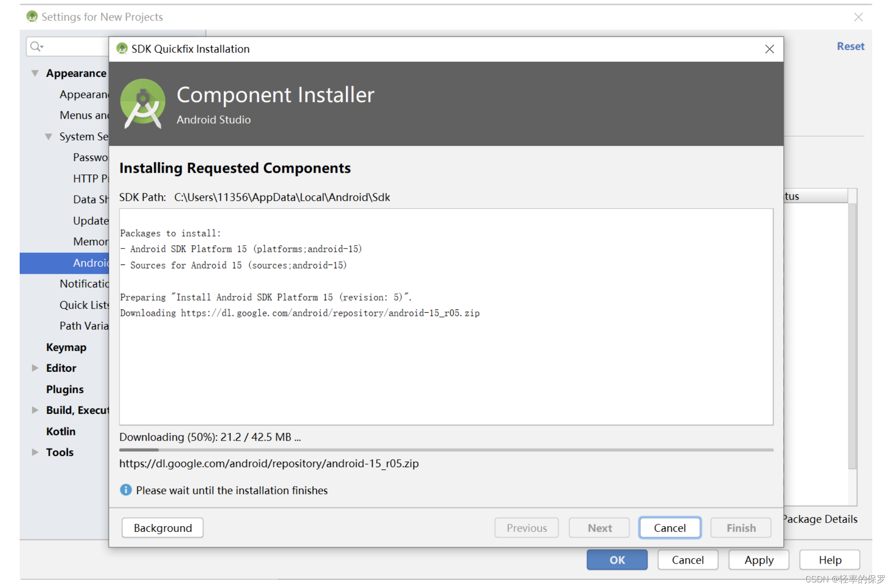Open the Keymap settings page
Viewport: 892px width, 588px height.
(66, 347)
